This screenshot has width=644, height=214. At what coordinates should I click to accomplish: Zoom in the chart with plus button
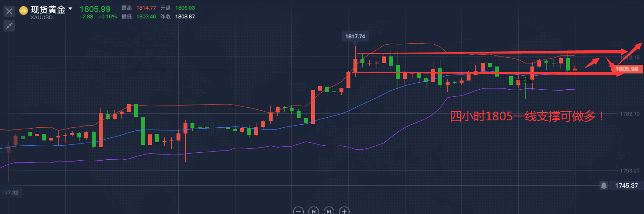click(x=344, y=211)
